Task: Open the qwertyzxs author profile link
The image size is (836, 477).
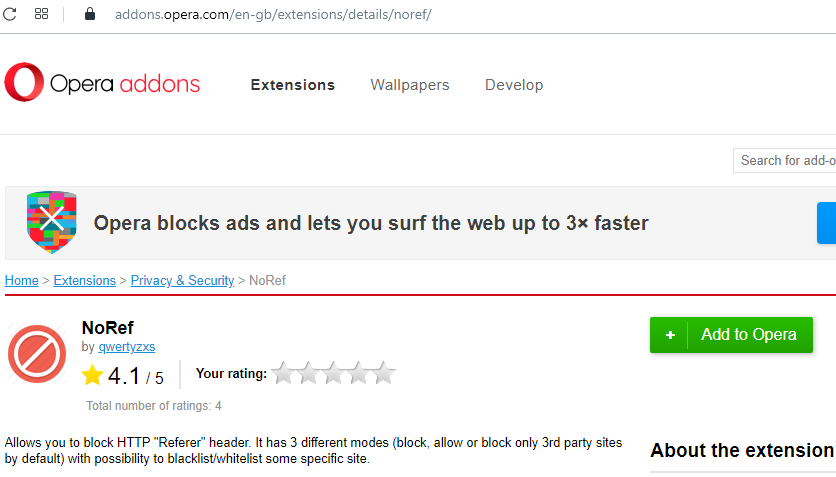Action: tap(126, 347)
